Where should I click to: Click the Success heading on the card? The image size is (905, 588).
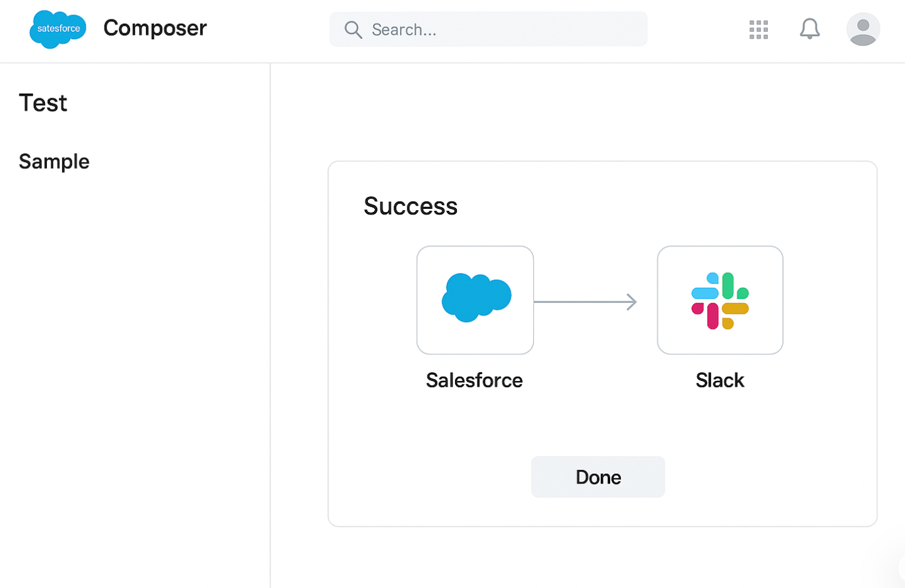pyautogui.click(x=411, y=206)
